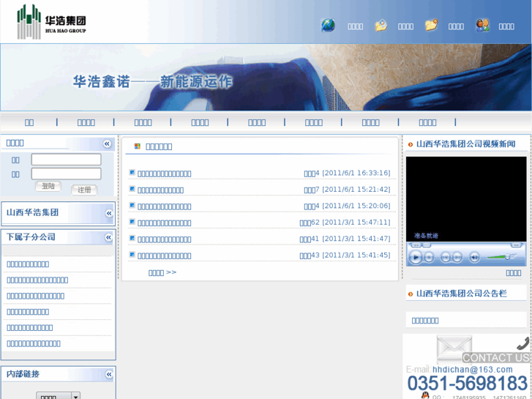The width and height of the screenshot is (532, 399).
Task: Stop the video playback
Action: click(430, 258)
